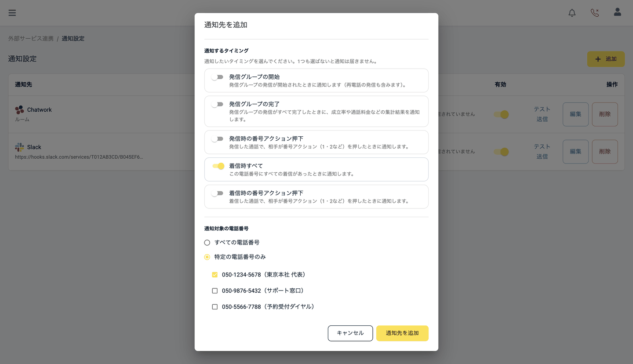
Task: Toggle the Chatwork row 有効 switch
Action: [x=501, y=114]
